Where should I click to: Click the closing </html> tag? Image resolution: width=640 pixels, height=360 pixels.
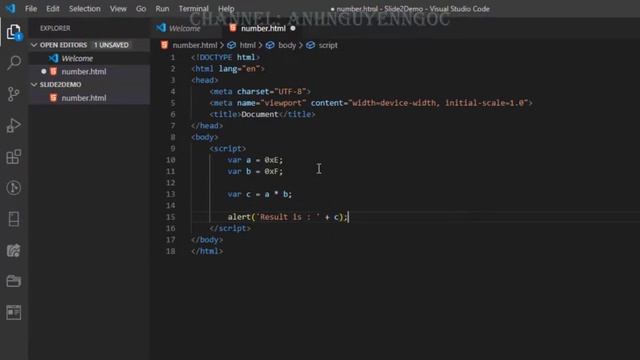click(207, 251)
